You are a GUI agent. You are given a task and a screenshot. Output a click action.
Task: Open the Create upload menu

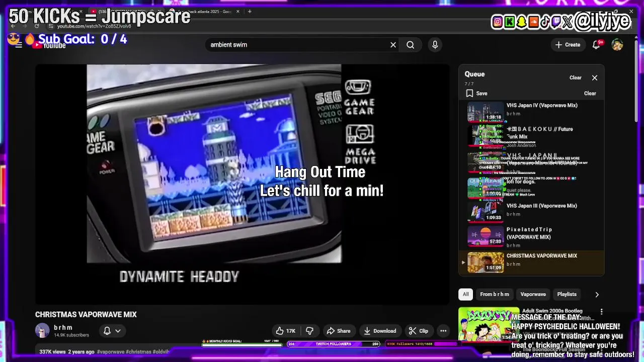[568, 45]
